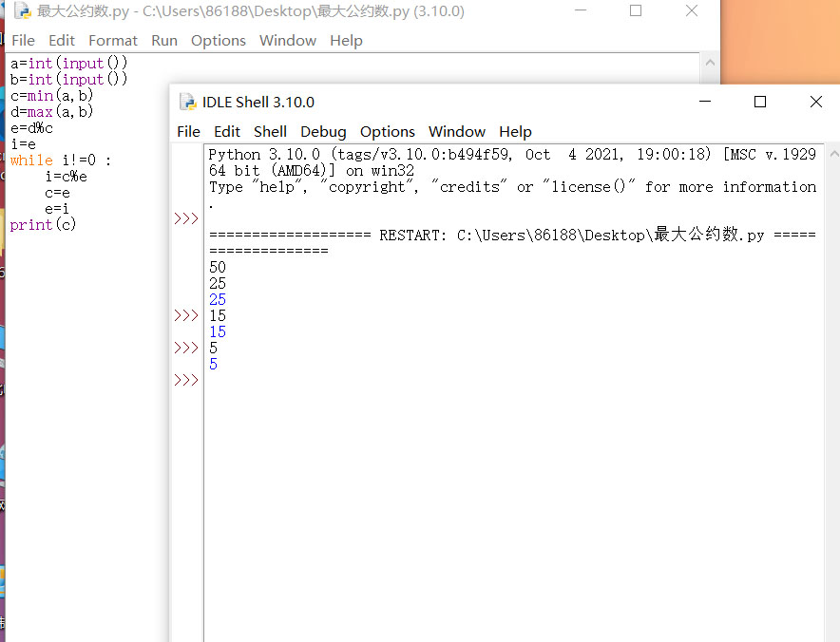This screenshot has width=840, height=642.
Task: Click the Python 3.10.0 version banner line
Action: (512, 155)
